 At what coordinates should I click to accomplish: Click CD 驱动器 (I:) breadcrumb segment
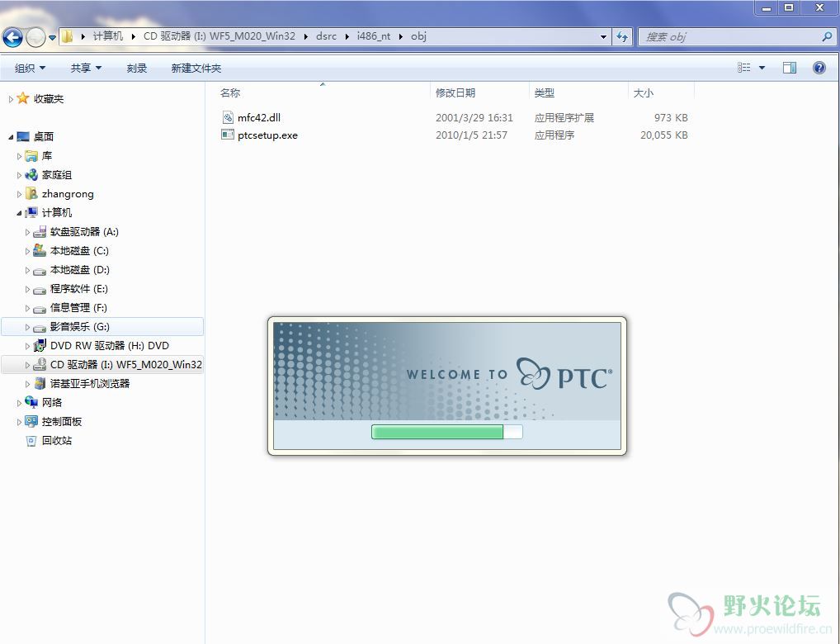[x=219, y=36]
